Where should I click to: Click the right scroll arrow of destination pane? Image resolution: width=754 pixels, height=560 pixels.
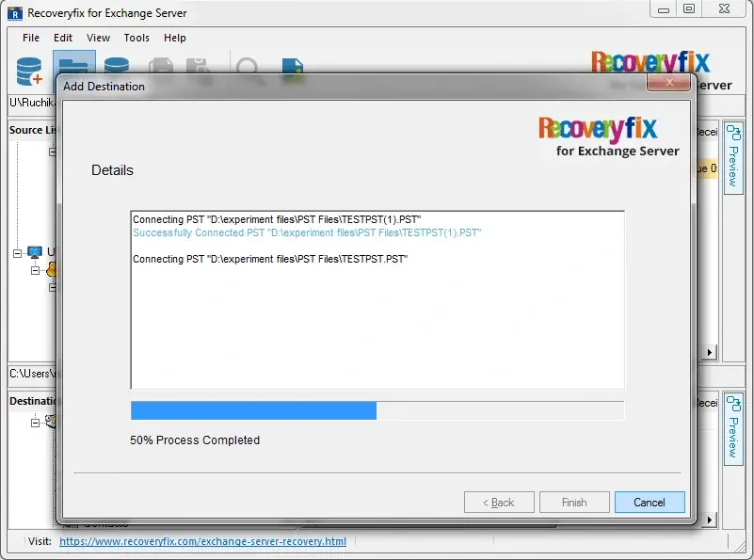tap(710, 520)
